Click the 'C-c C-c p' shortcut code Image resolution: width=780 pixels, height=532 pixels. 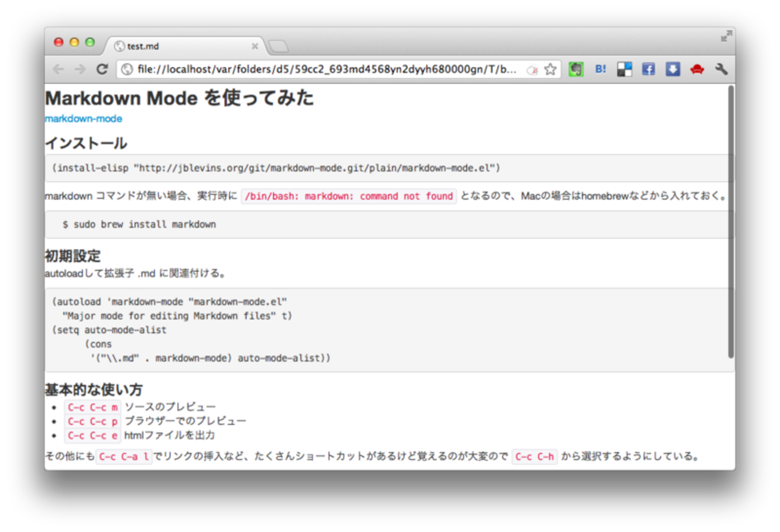coord(92,421)
